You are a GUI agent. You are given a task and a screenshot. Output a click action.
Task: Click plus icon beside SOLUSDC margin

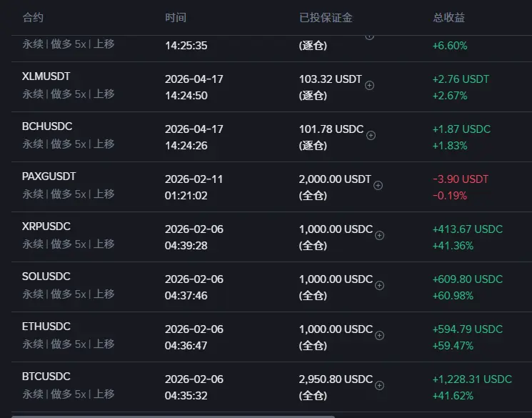(x=379, y=286)
